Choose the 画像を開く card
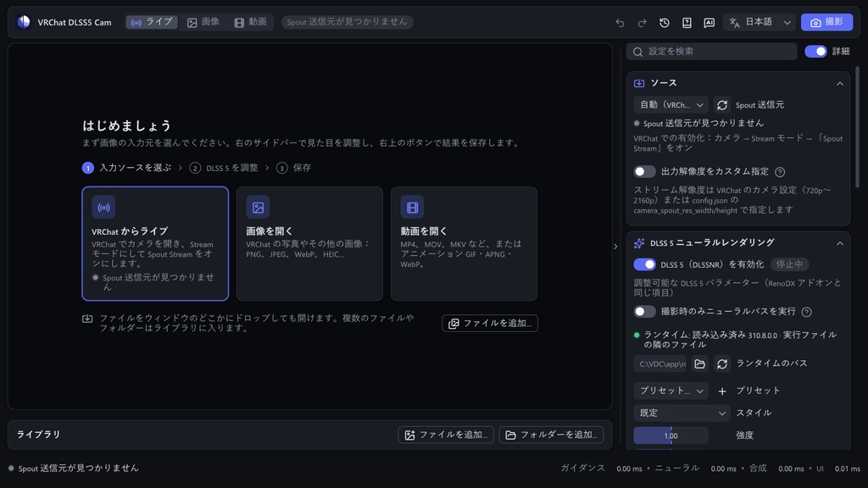 [309, 243]
